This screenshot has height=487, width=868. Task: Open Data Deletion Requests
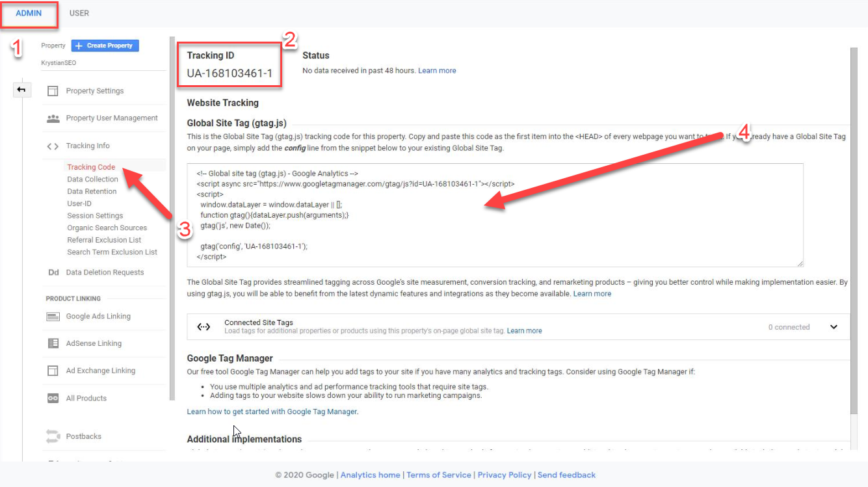(105, 272)
